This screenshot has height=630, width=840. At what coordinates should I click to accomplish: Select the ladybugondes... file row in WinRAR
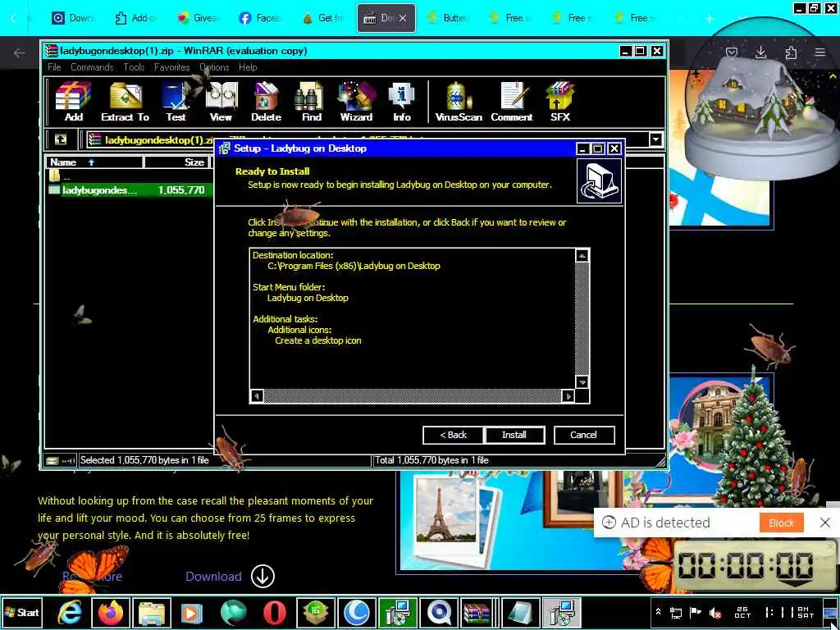click(x=129, y=190)
